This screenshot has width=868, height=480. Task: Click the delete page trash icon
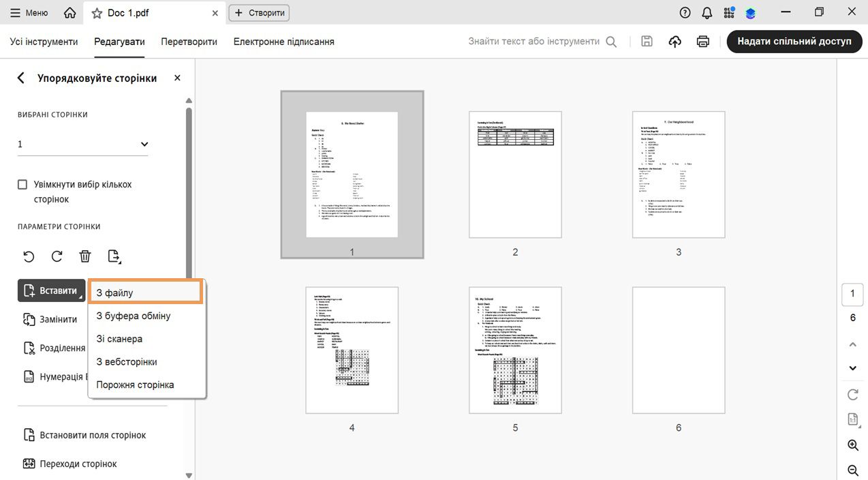click(x=85, y=256)
